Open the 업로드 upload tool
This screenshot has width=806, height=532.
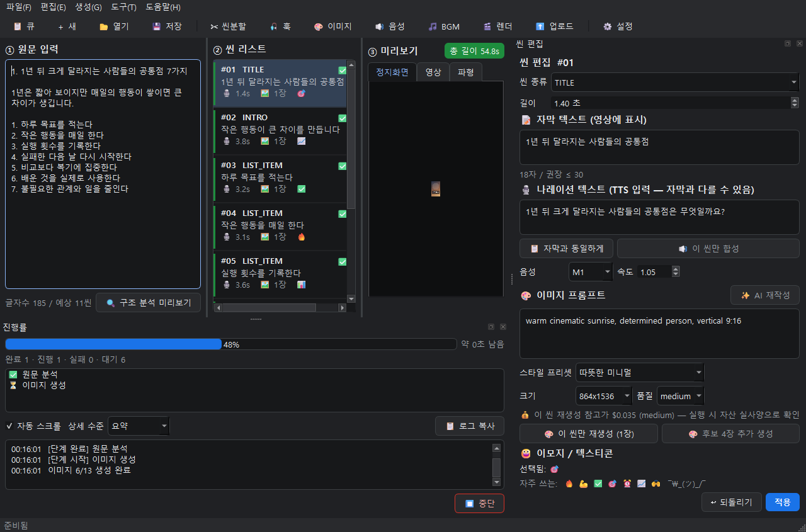554,26
